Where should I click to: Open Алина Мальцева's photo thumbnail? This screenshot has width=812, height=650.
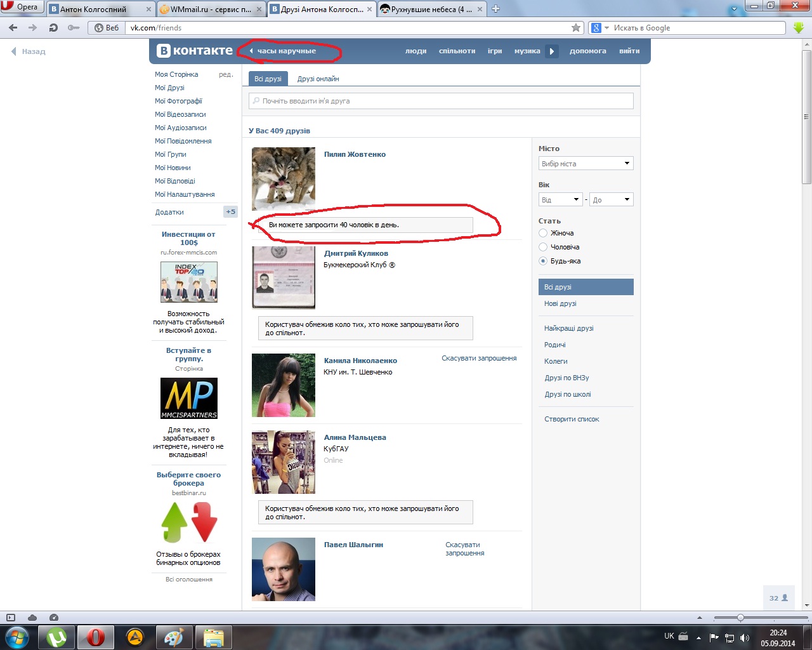[284, 462]
